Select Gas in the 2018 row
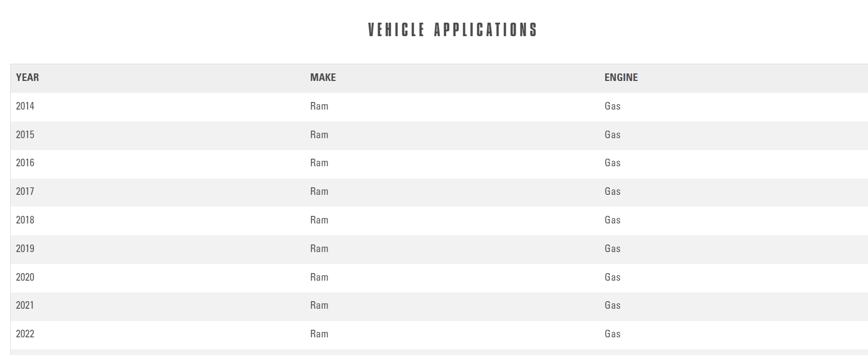The height and width of the screenshot is (360, 868). (612, 220)
